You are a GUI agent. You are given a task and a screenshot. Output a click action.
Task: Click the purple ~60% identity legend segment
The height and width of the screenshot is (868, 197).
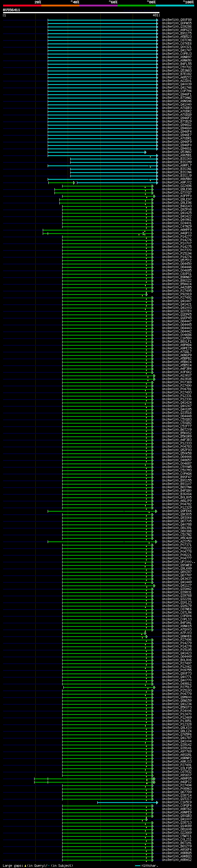tap(98, 6)
